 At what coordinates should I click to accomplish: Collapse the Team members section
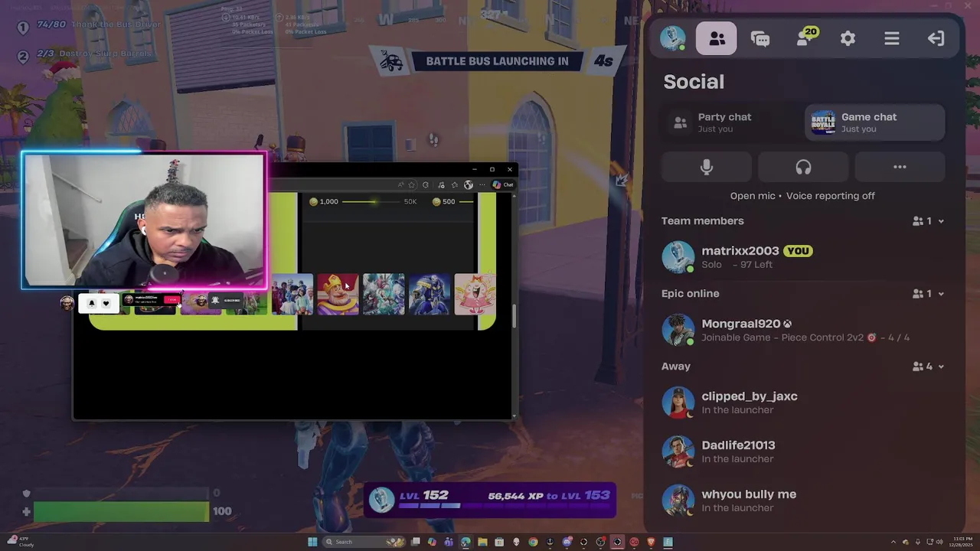[x=941, y=221]
